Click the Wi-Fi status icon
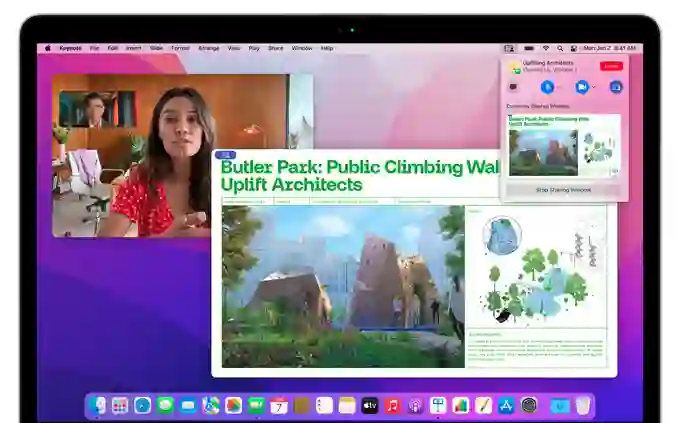This screenshot has width=679, height=423. 545,48
